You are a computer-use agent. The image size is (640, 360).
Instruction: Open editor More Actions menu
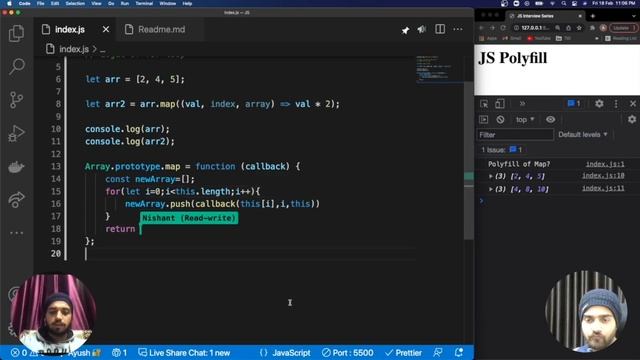[x=458, y=29]
